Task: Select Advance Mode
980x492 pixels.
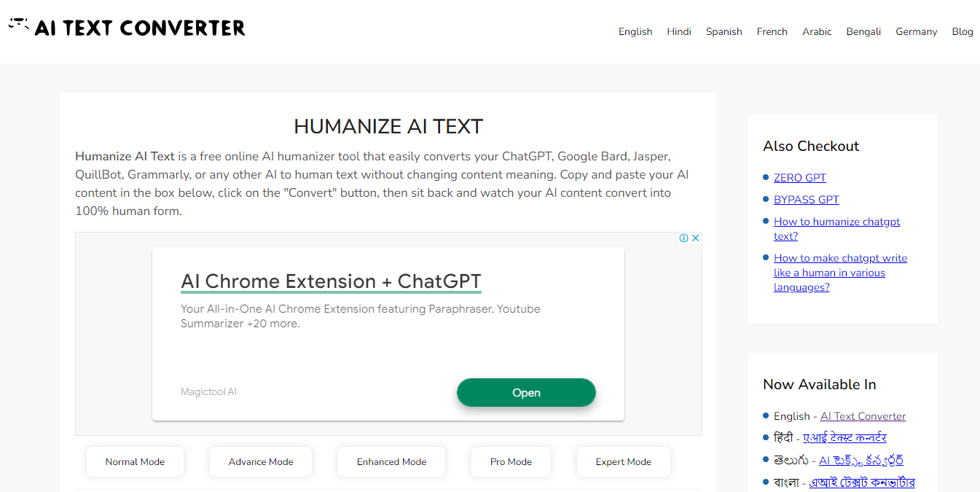Action: click(260, 461)
